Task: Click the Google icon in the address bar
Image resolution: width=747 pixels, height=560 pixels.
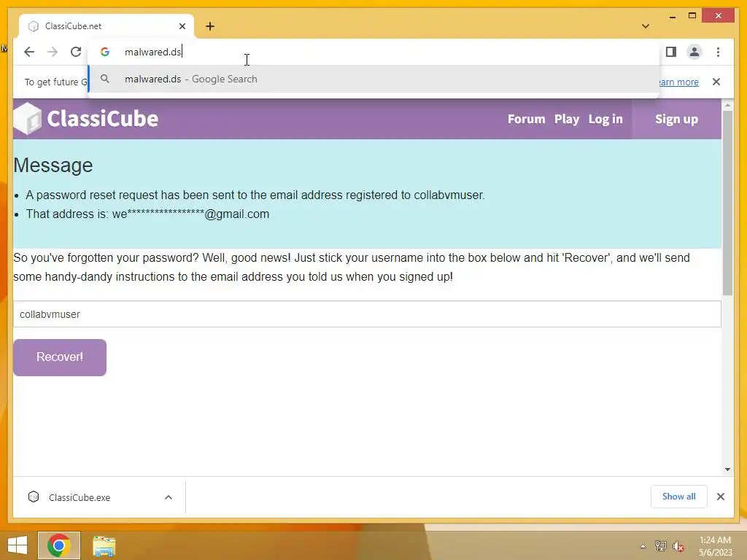Action: (x=105, y=52)
